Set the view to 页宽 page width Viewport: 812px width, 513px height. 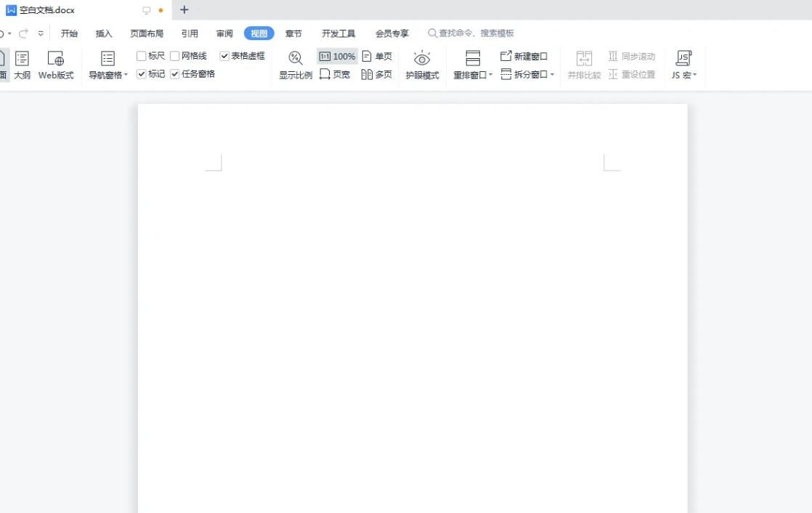(x=335, y=74)
